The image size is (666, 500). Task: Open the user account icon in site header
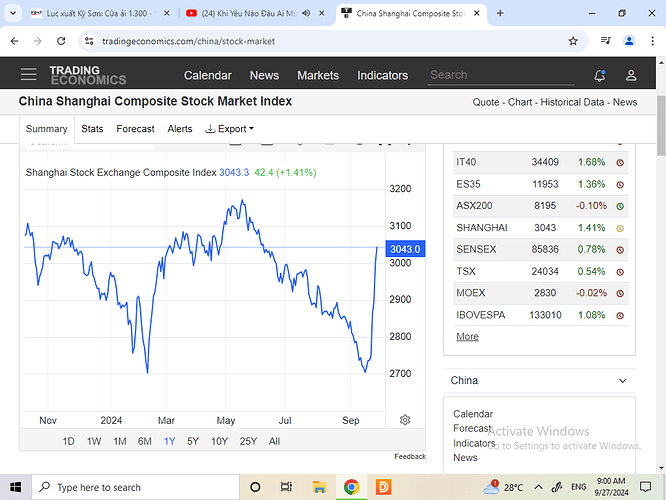(x=631, y=76)
